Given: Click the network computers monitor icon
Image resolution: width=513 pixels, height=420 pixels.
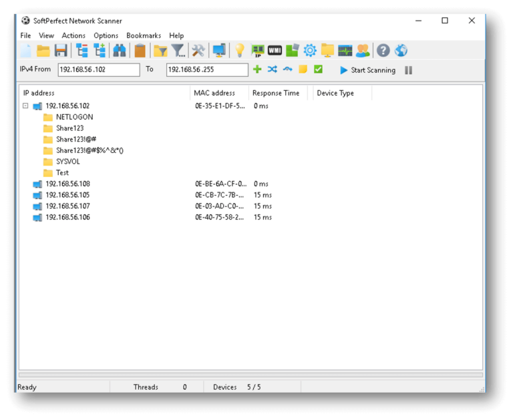Looking at the screenshot, I should [219, 51].
